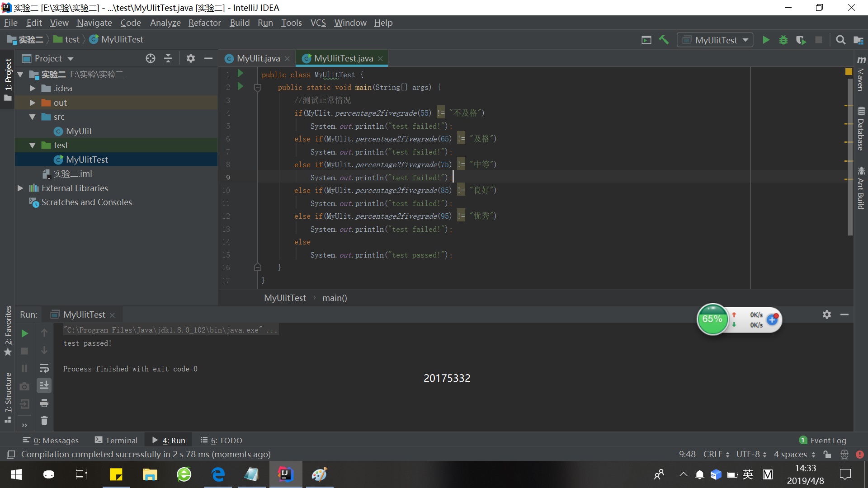Image resolution: width=868 pixels, height=488 pixels.
Task: Collapse the src folder in project tree
Action: [x=33, y=117]
